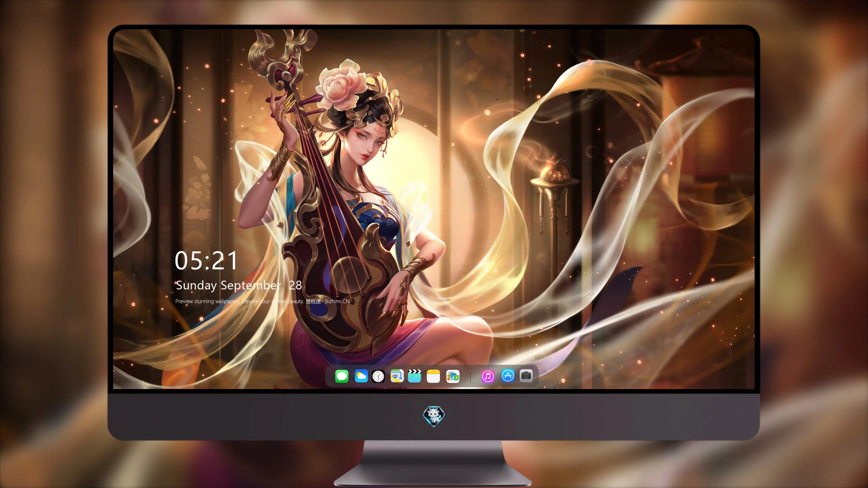The width and height of the screenshot is (868, 488).
Task: Launch the Maps app from the dock
Action: coord(397,376)
